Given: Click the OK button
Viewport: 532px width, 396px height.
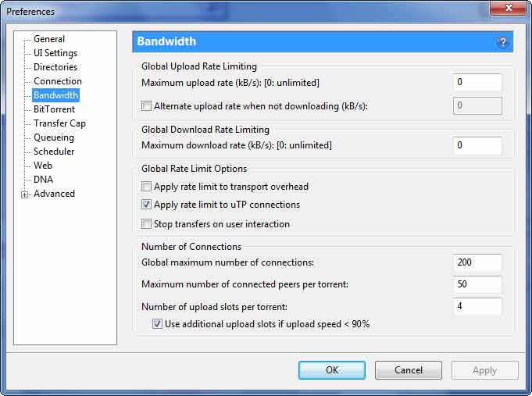Looking at the screenshot, I should (332, 370).
